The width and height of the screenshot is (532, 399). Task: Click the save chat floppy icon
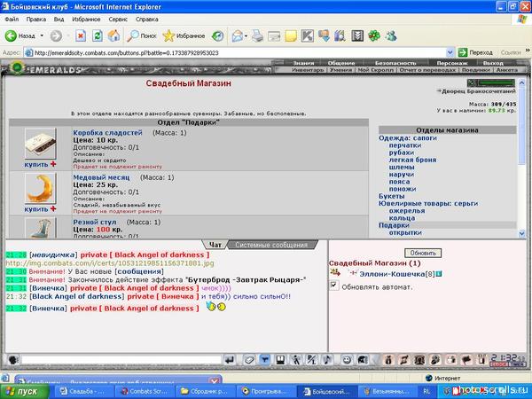(280, 360)
